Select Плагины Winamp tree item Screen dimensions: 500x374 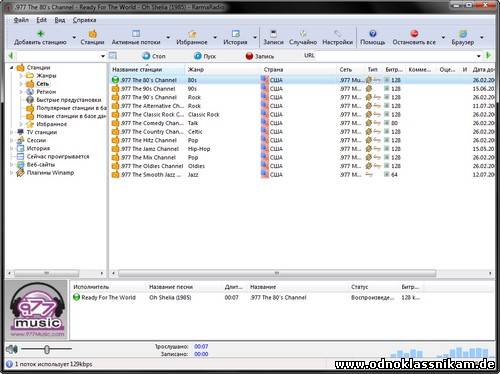tap(50, 173)
